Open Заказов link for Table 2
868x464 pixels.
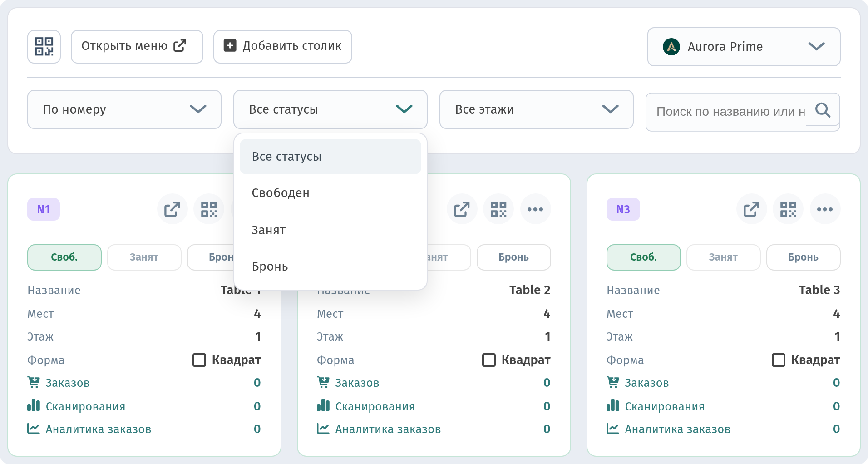click(357, 383)
